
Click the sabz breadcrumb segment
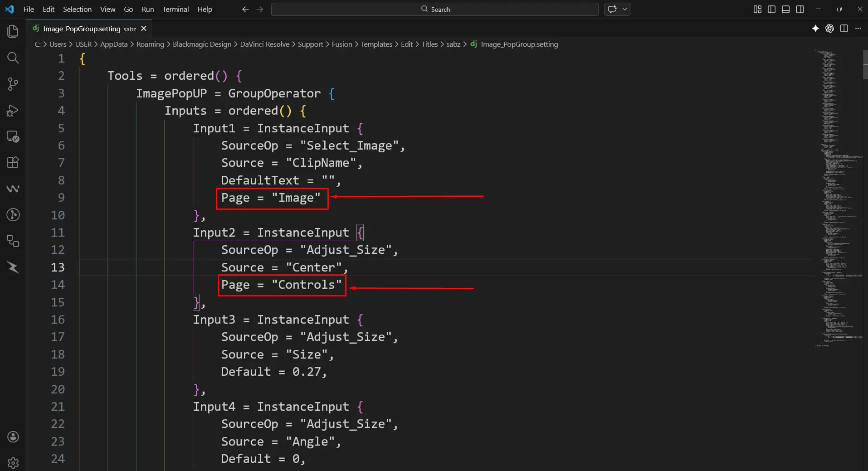point(453,44)
